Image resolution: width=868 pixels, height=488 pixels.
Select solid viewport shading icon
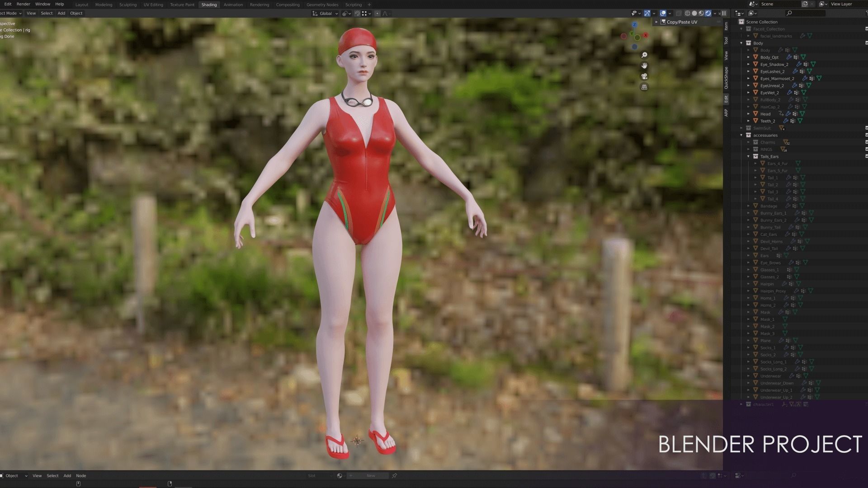tap(694, 13)
